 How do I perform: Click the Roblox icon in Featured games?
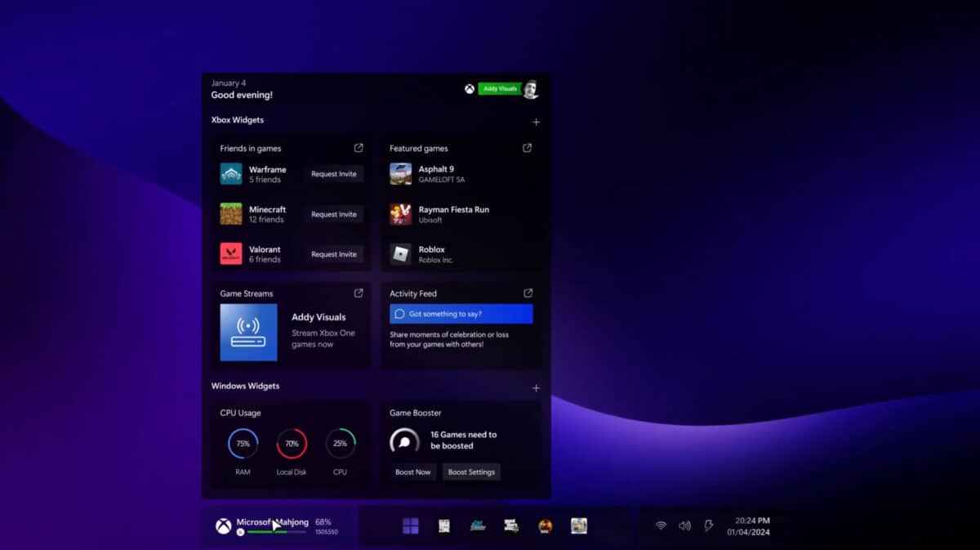(x=400, y=254)
